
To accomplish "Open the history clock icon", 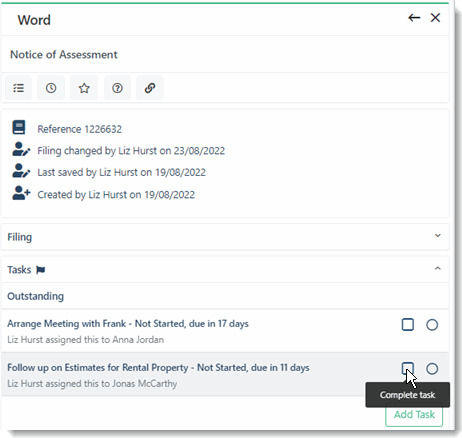I will [51, 88].
